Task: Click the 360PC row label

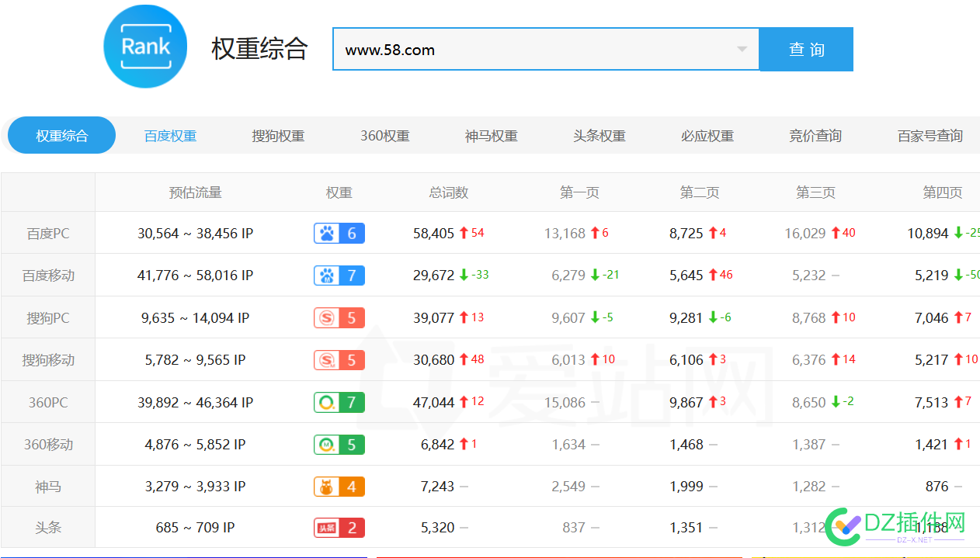Action: (48, 403)
